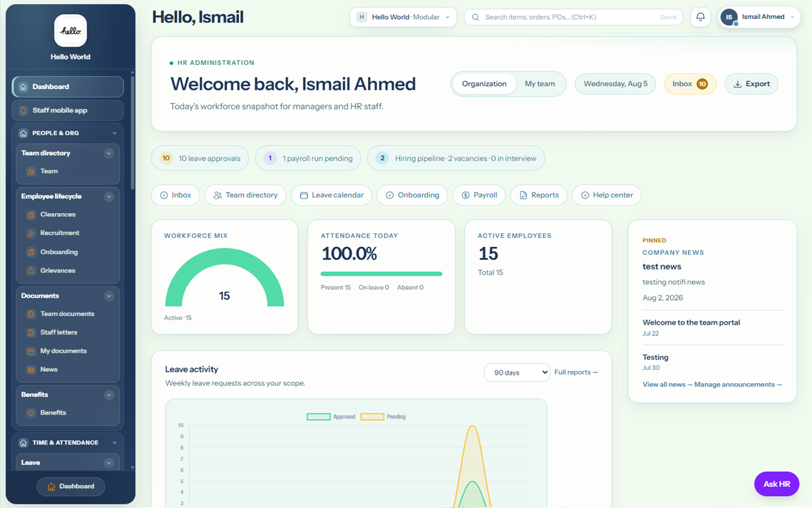Collapse the Documents group
Viewport: 812px width, 508px height.
[x=109, y=296]
